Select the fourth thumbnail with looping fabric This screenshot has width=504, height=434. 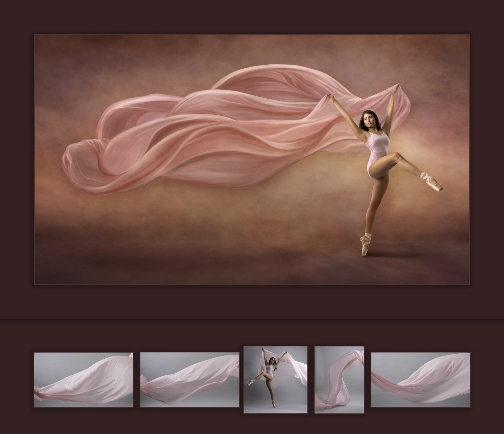point(339,379)
